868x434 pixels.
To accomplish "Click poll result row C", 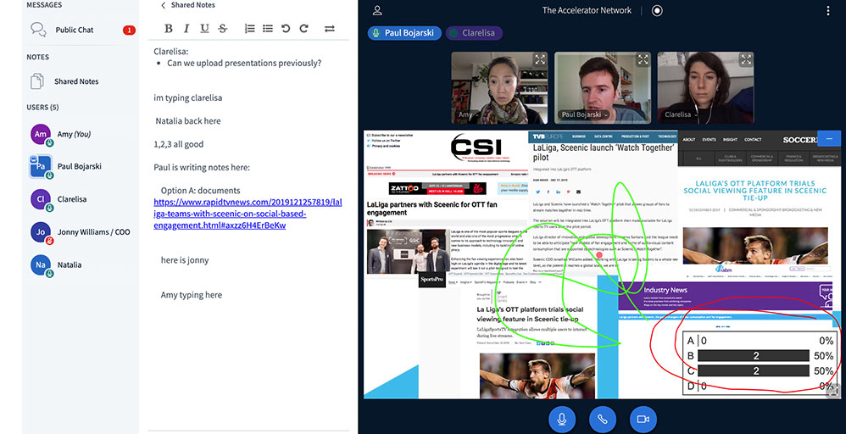I will click(x=760, y=371).
